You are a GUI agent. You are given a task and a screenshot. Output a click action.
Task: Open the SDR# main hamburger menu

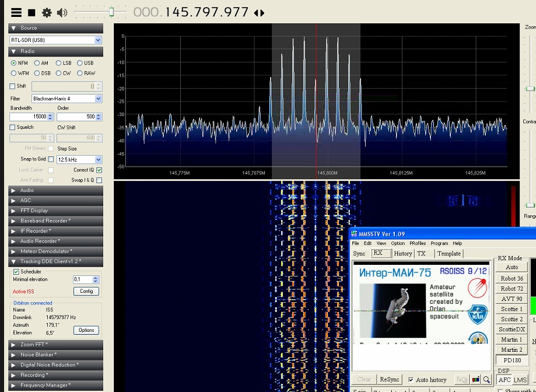click(x=16, y=13)
